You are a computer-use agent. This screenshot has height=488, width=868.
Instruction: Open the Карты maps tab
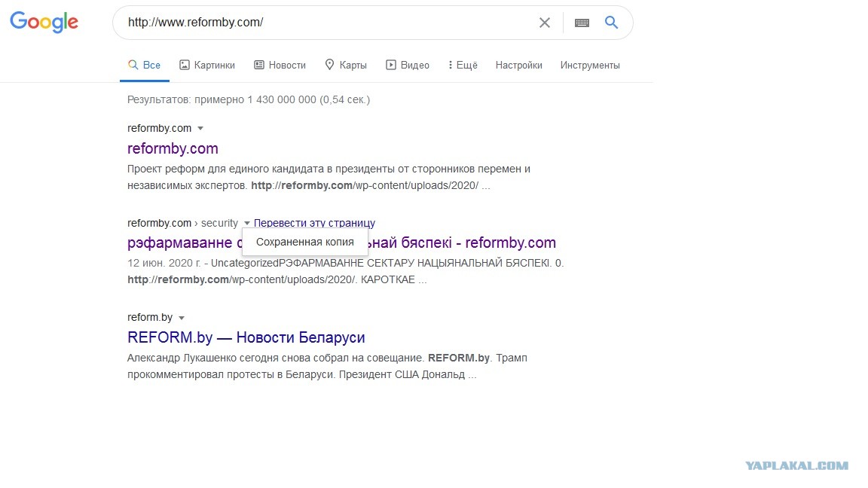coord(345,66)
